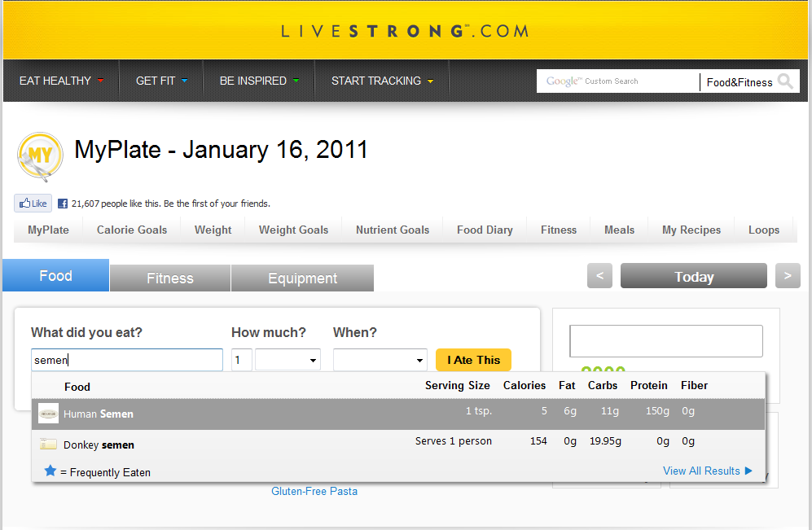Image resolution: width=812 pixels, height=530 pixels.
Task: Click the MyPlate fork and plate icon
Action: tap(40, 156)
